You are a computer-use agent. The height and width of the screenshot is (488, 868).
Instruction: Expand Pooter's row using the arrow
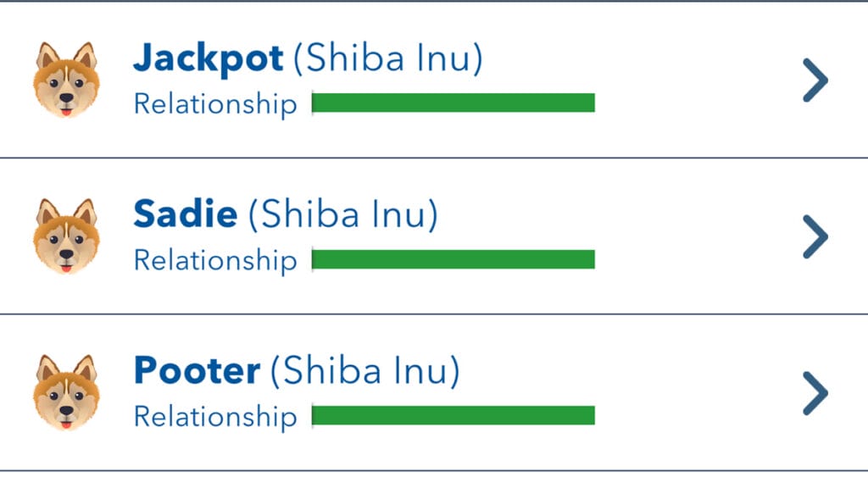click(813, 394)
